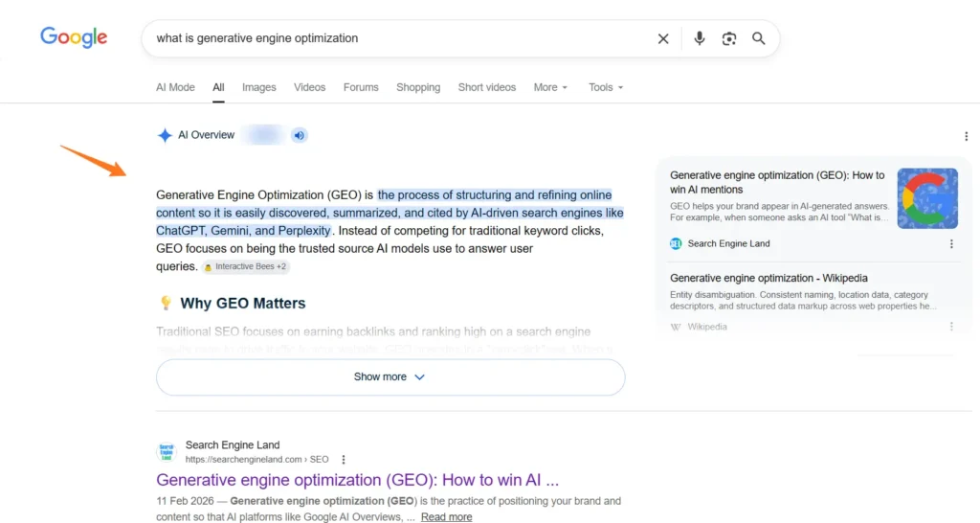Listen to AI Overview with speaker icon
The height and width of the screenshot is (523, 980).
[300, 135]
